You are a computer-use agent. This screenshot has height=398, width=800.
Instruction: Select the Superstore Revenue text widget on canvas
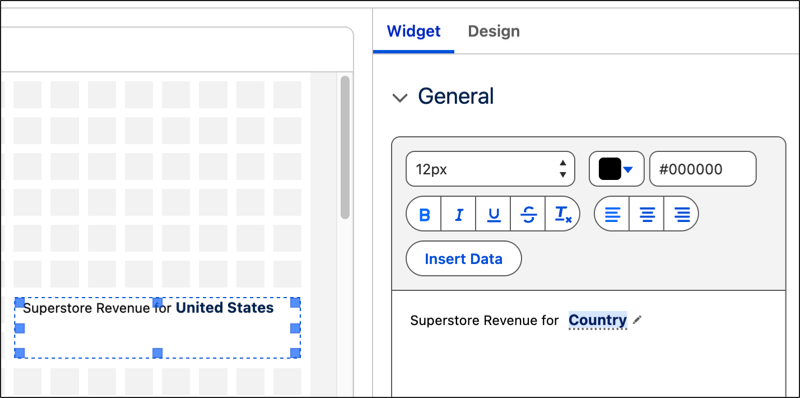[x=157, y=328]
